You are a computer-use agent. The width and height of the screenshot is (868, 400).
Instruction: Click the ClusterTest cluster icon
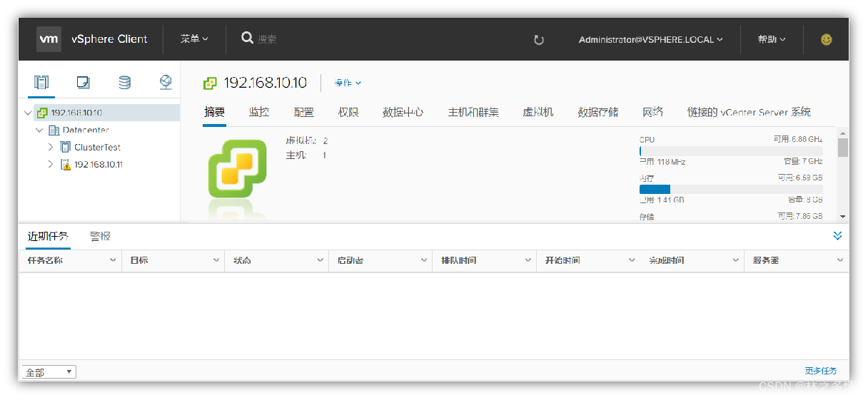(65, 147)
